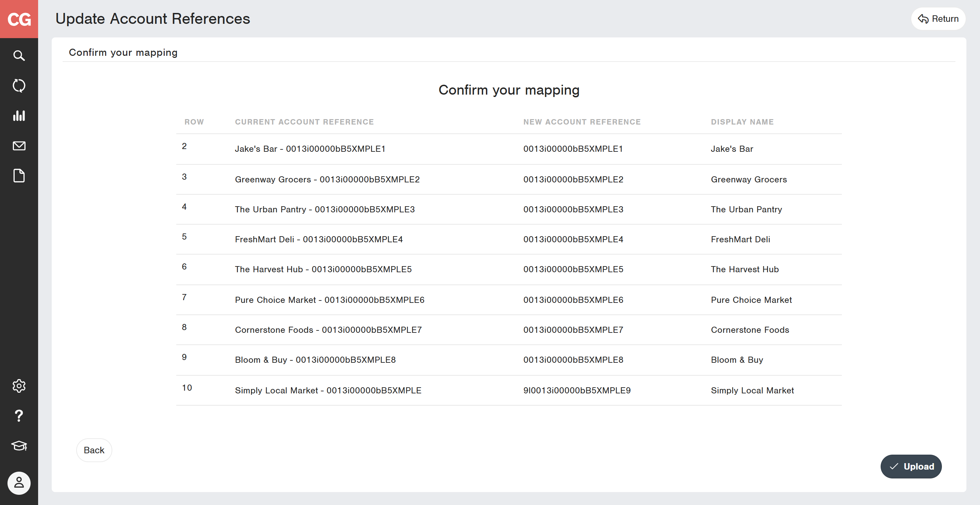980x505 pixels.
Task: Click the New Account Reference column header
Action: pyautogui.click(x=582, y=122)
